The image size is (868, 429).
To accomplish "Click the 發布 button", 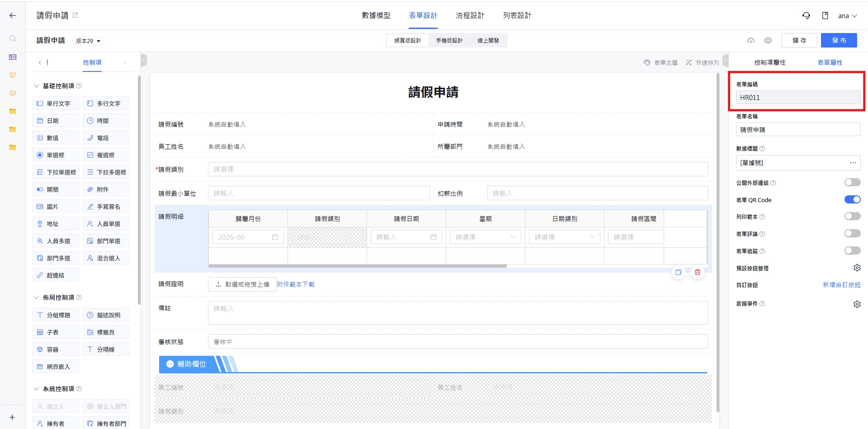I will tap(839, 40).
